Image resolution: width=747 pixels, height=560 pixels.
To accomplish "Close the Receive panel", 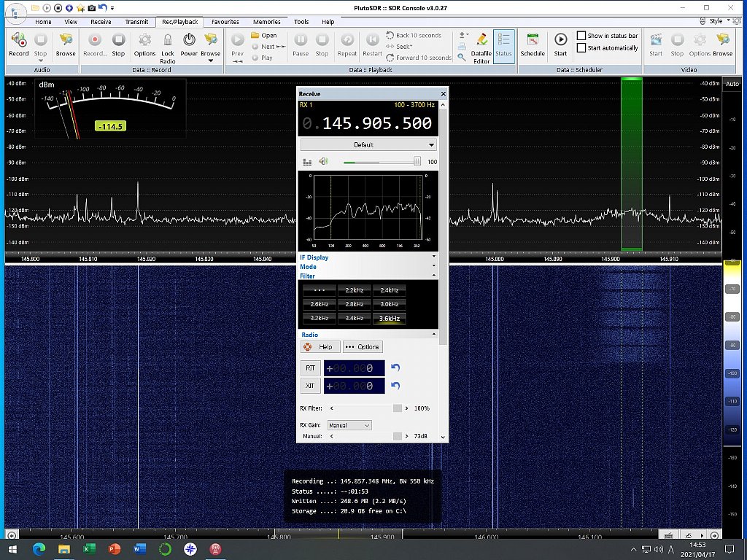I will pyautogui.click(x=443, y=94).
